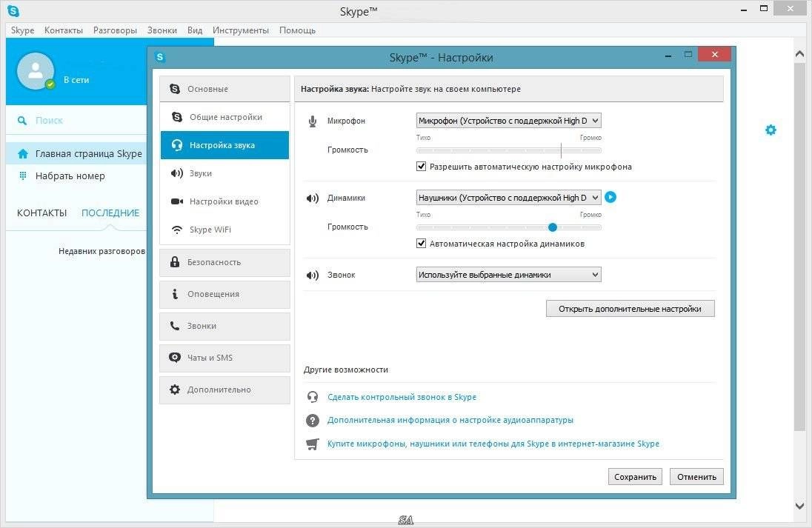This screenshot has width=812, height=528.
Task: Open the Помощь menu
Action: point(297,30)
